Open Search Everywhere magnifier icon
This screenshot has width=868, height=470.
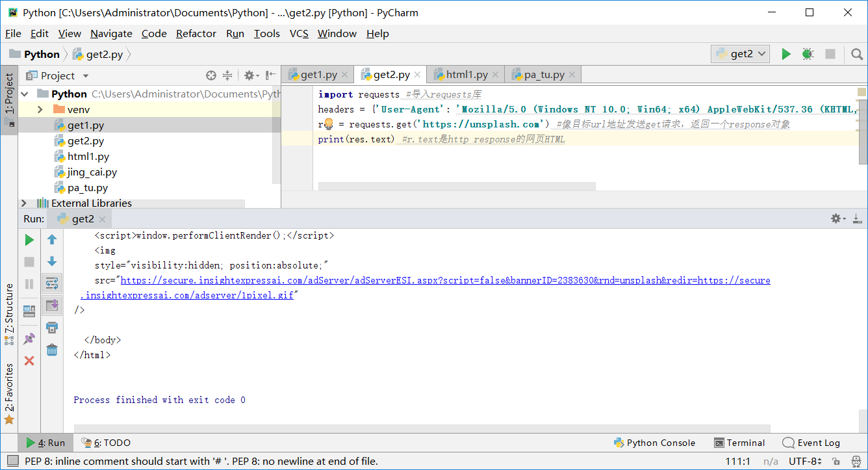(856, 54)
